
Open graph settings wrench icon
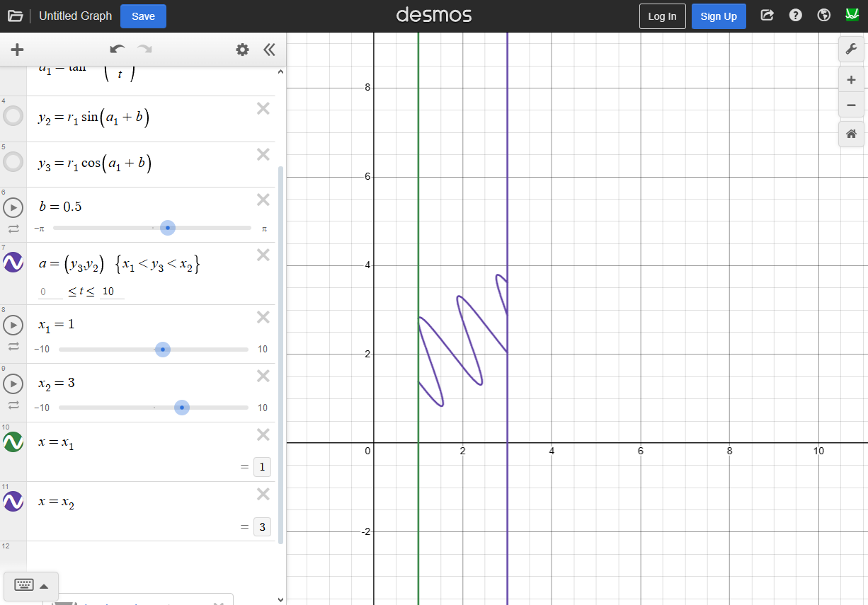[x=851, y=50]
